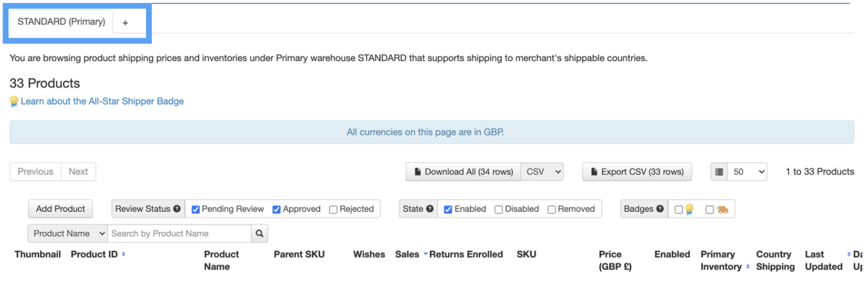The image size is (868, 281).
Task: Open Learn about All-Star Shipper Badge link
Action: tap(102, 102)
